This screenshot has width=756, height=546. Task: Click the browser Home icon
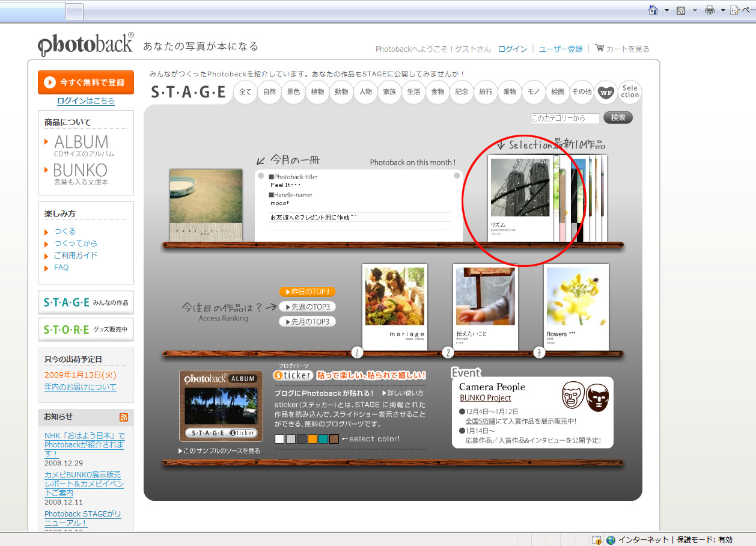pos(653,10)
